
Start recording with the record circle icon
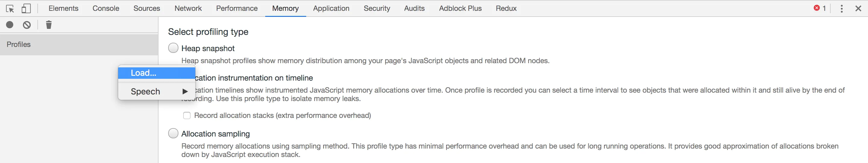[x=10, y=25]
